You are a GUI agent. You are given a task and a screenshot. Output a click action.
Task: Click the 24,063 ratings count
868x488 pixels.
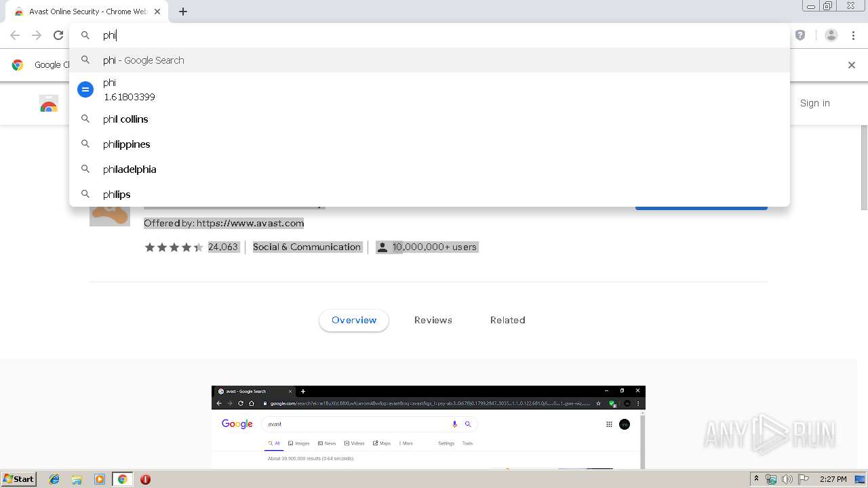pos(223,247)
